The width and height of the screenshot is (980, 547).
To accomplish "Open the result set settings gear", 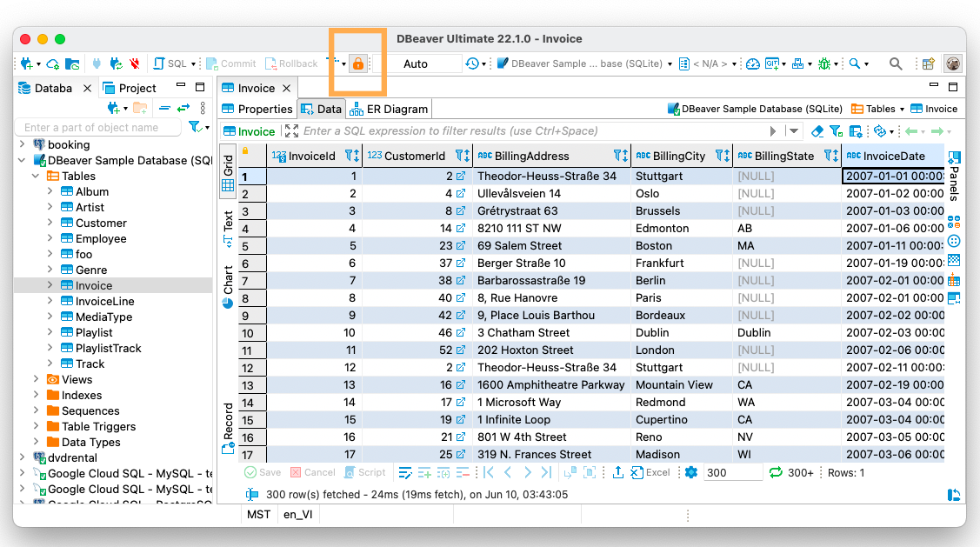I will point(691,472).
